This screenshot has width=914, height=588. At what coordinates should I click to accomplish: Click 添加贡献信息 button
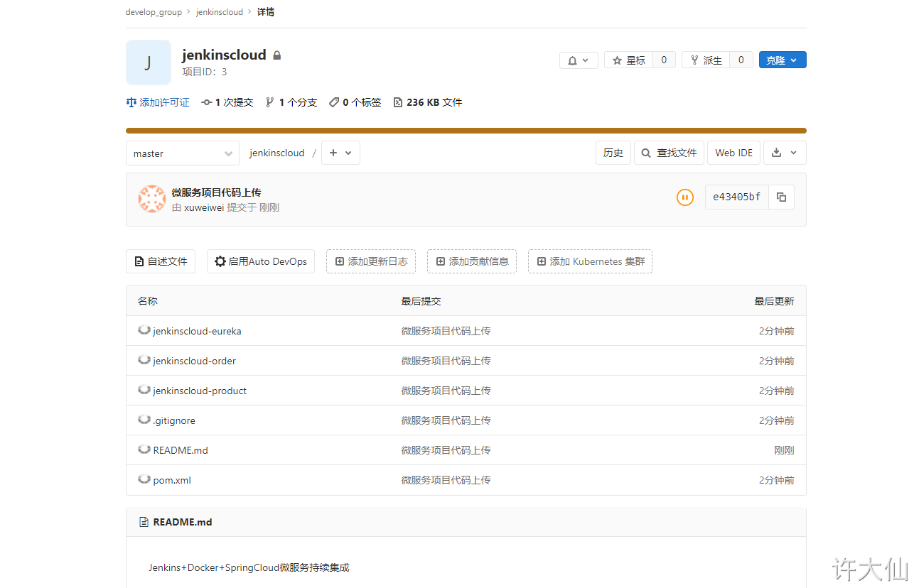(472, 261)
